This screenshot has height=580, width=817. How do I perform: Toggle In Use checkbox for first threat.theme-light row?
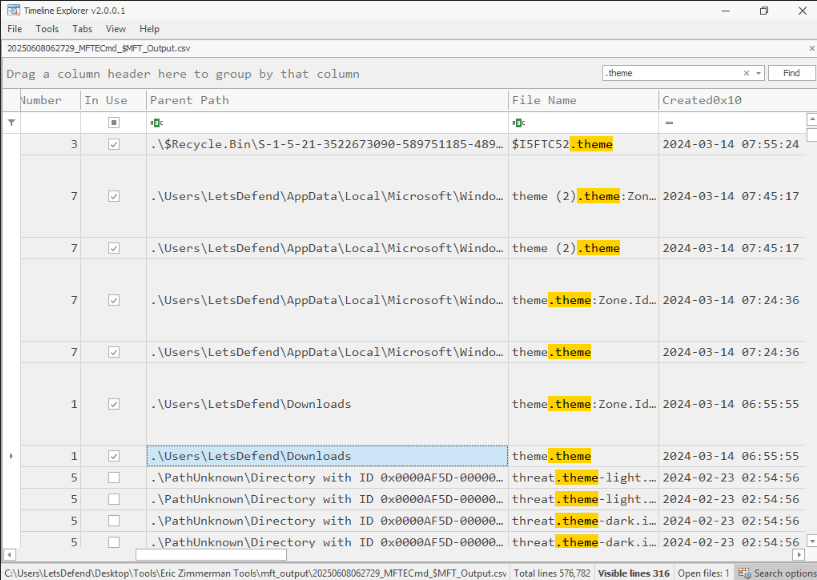(114, 478)
